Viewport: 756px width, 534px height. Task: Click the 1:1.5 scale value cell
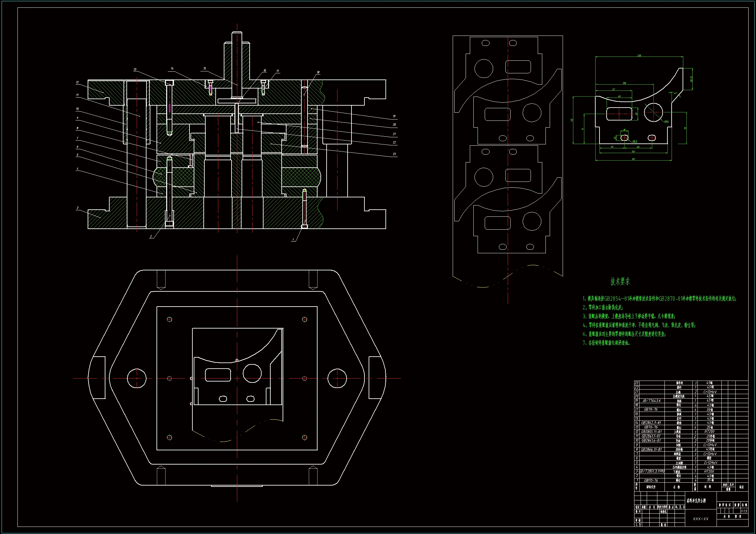[744, 511]
